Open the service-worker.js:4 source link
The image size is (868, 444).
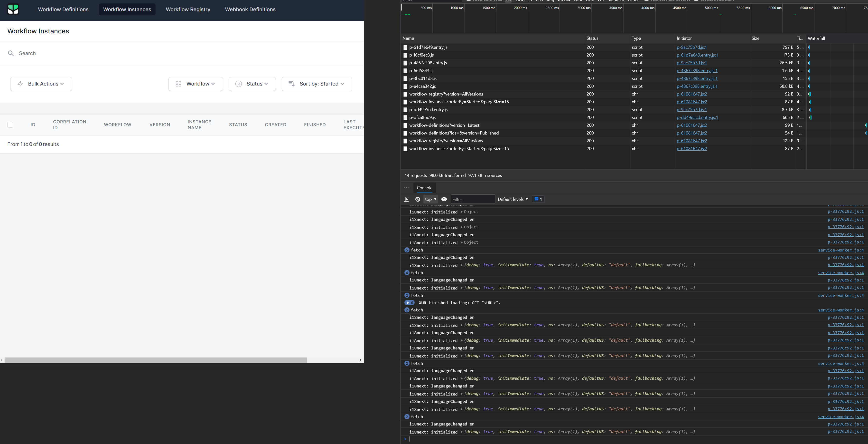point(840,250)
